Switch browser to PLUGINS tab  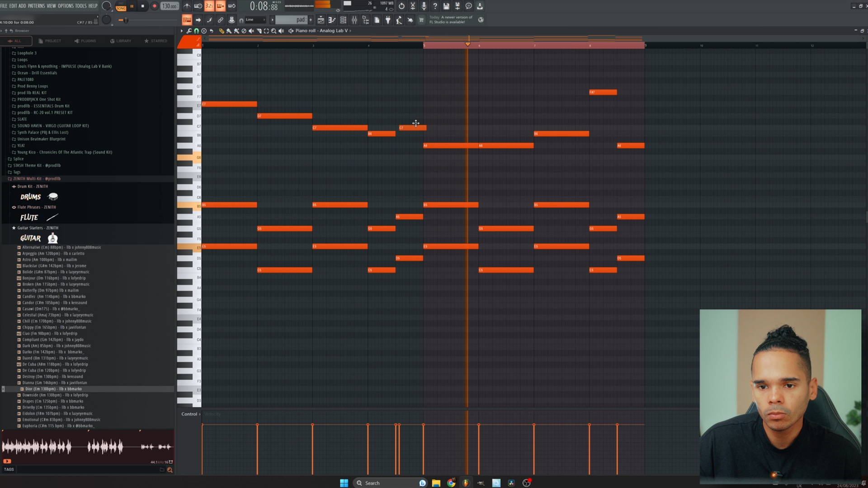pos(85,41)
